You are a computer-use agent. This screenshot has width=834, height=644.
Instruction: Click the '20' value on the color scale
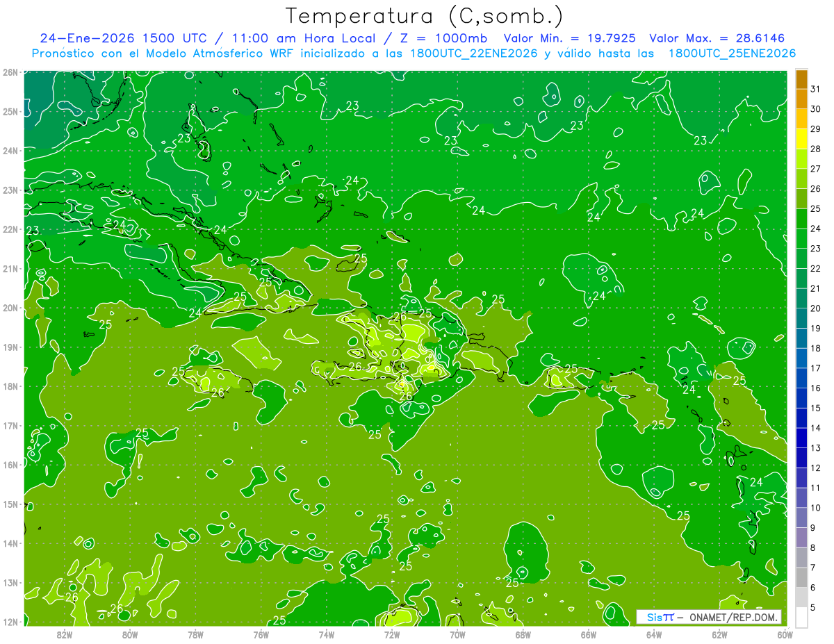coord(815,308)
